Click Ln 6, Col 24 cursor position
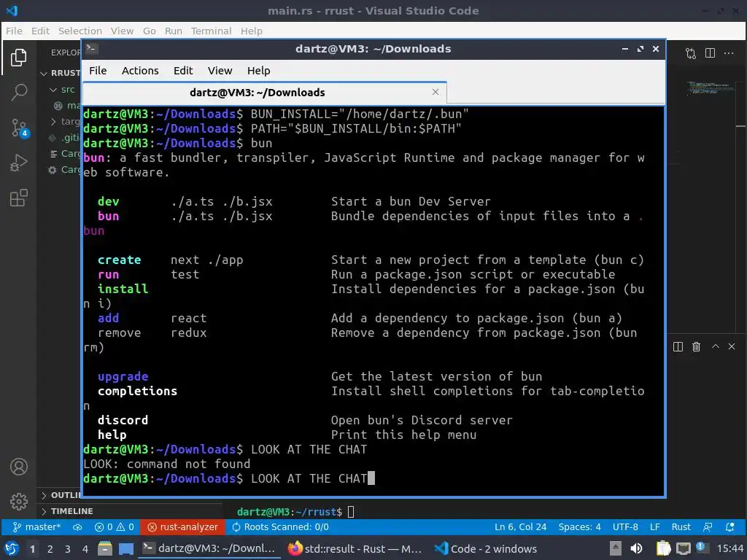 coord(520,526)
